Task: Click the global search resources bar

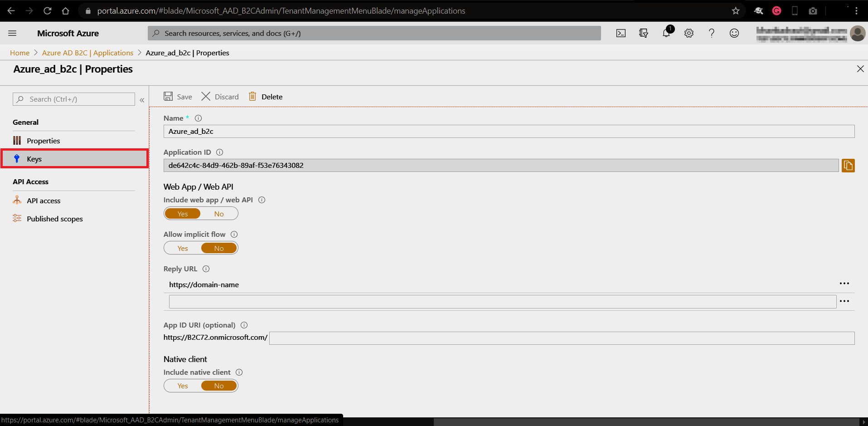Action: 374,33
